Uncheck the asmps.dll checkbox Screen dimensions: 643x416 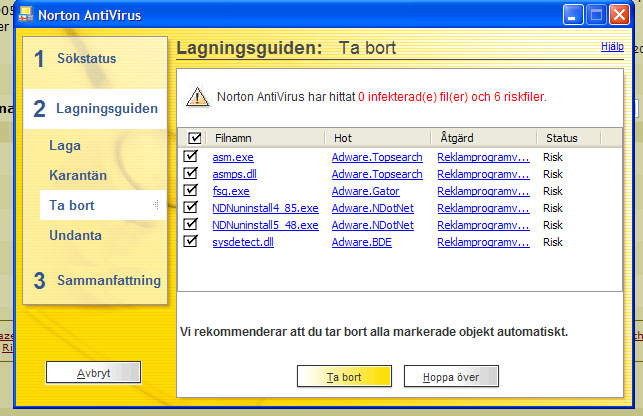coord(190,173)
